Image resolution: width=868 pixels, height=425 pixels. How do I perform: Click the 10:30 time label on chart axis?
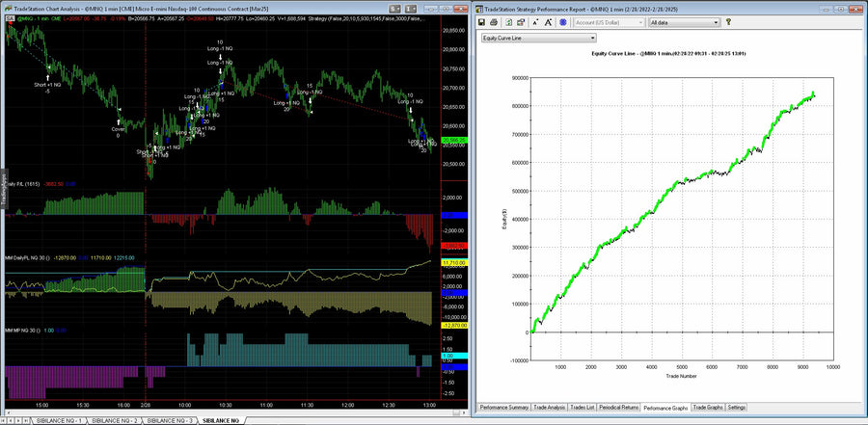[x=226, y=405]
